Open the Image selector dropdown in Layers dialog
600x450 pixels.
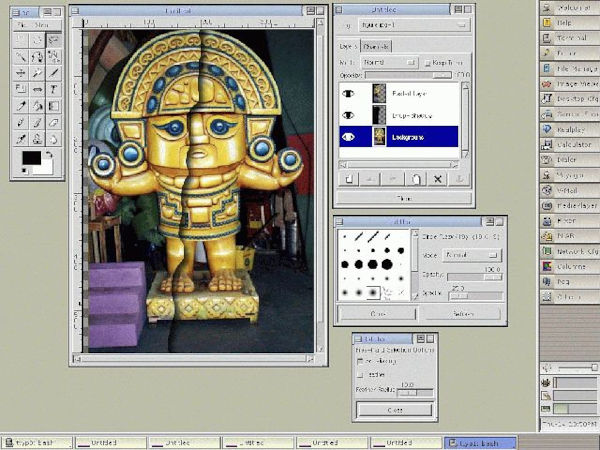(412, 25)
